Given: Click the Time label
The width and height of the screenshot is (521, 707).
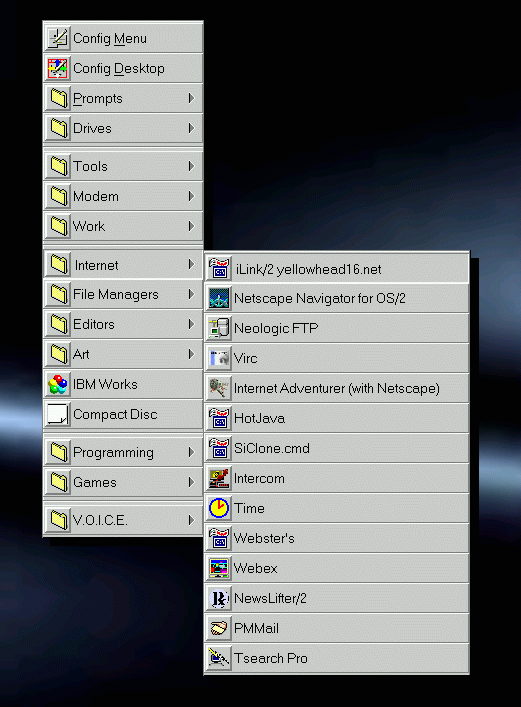Looking at the screenshot, I should 249,508.
